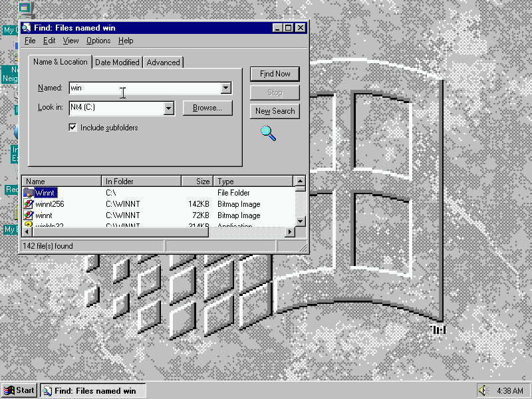Click the Find window title bar icon

tap(26, 28)
